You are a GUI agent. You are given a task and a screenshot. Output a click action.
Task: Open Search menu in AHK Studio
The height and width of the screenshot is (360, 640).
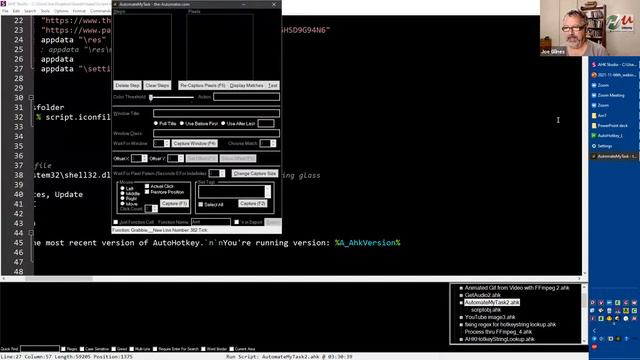point(30,11)
